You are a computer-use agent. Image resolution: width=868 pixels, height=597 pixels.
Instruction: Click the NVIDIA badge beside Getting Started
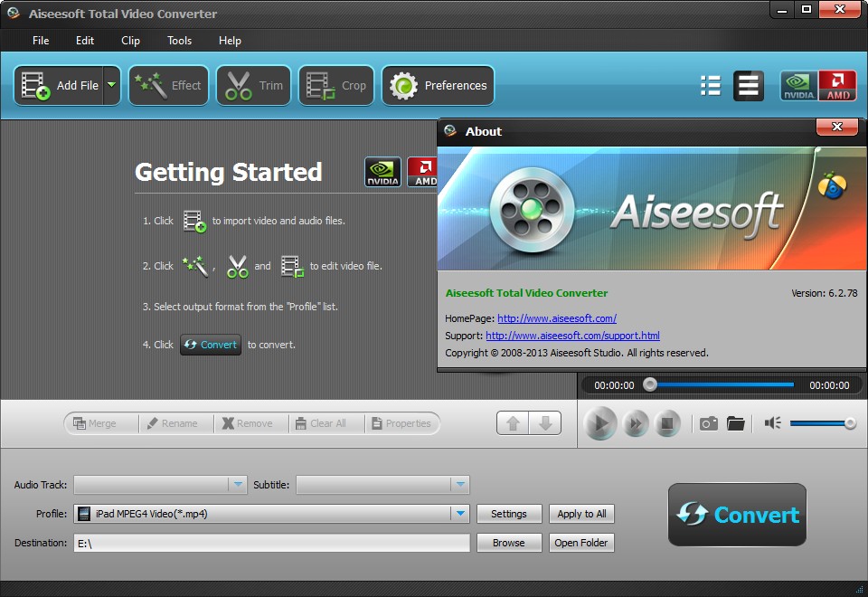(382, 172)
